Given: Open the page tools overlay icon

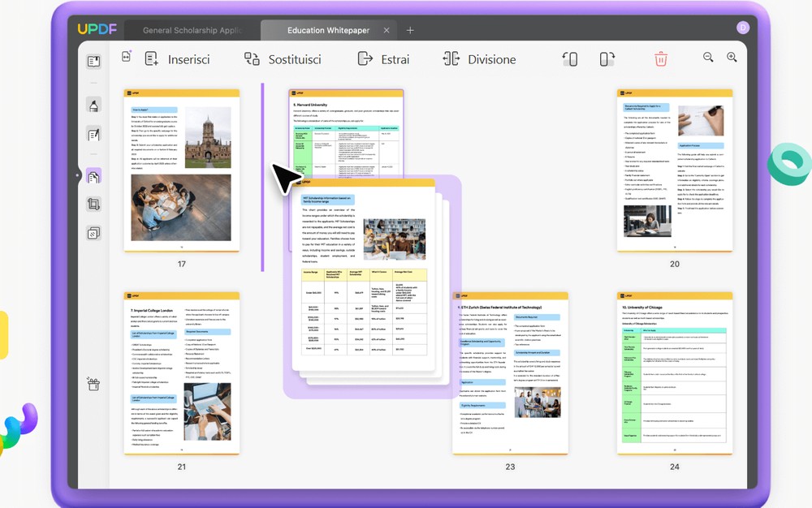Looking at the screenshot, I should [93, 234].
